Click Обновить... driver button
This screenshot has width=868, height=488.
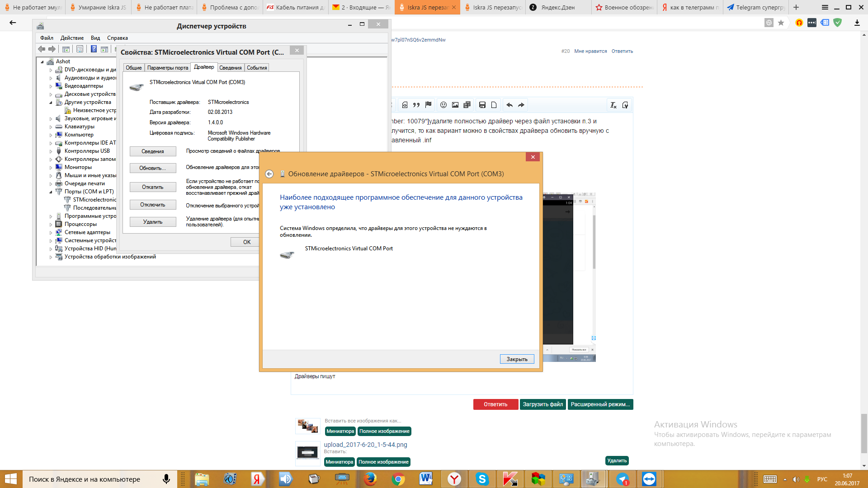[x=153, y=168]
